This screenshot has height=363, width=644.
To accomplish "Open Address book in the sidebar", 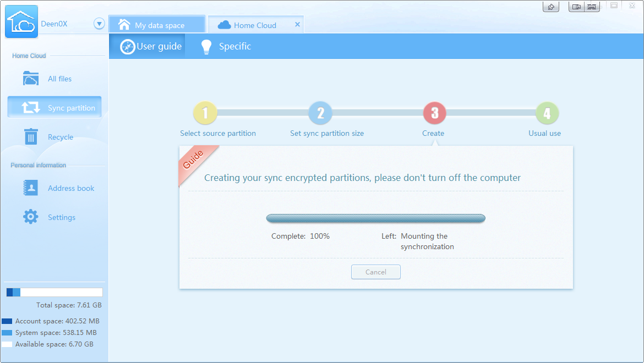I will [54, 188].
